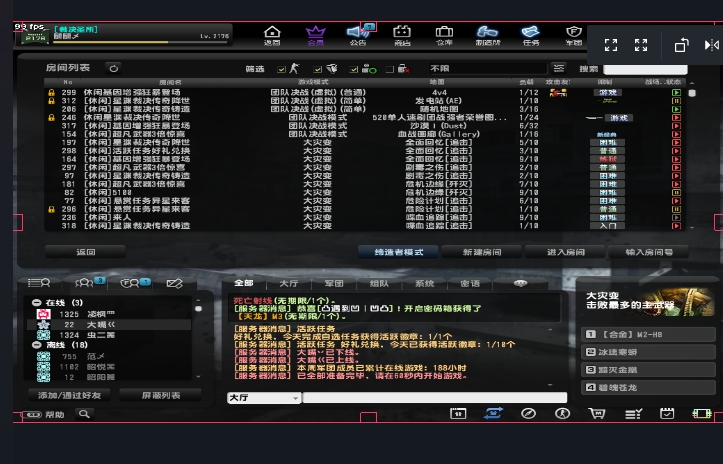
Task: Toggle the third 筛选 filter checkbox
Action: pos(352,69)
